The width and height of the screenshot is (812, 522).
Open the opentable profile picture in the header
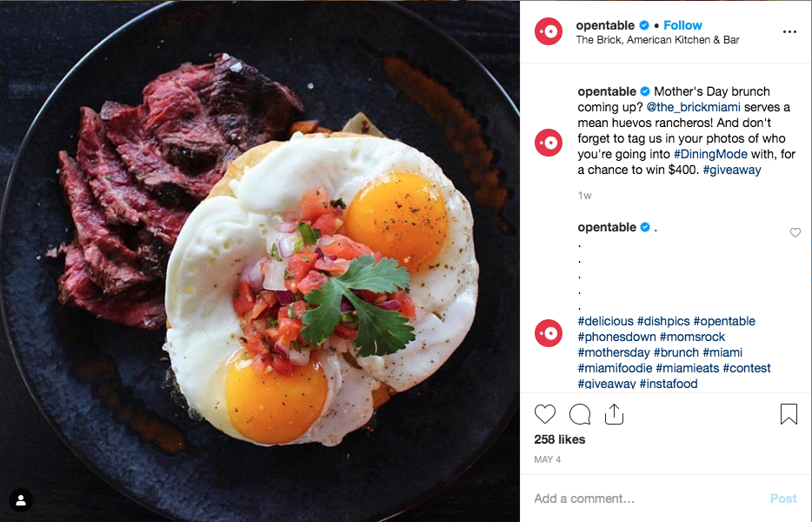coord(549,31)
